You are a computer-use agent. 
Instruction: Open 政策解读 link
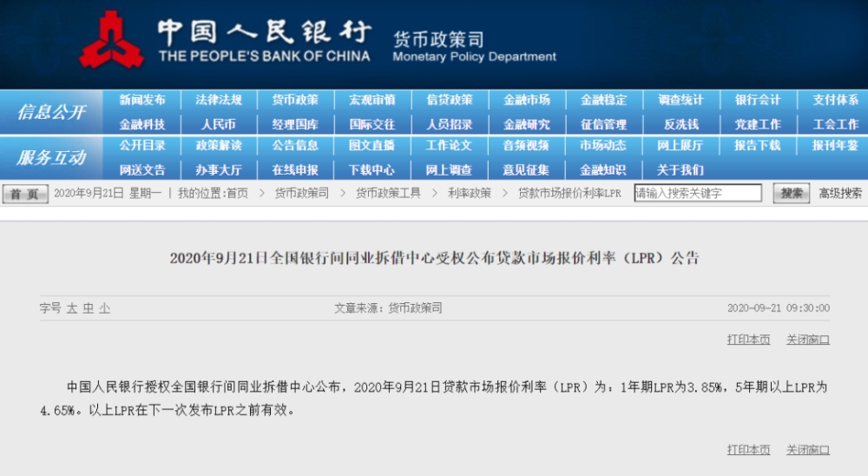[x=219, y=145]
